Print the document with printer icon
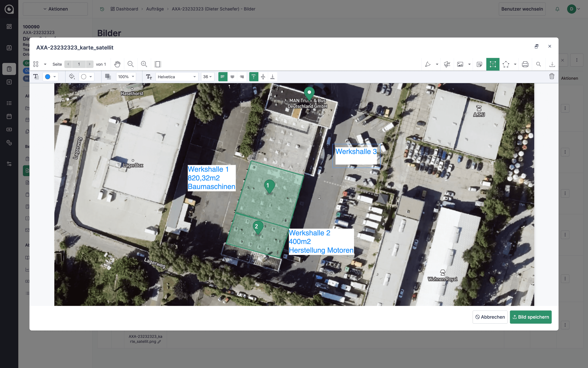Screen dimensions: 588x368 525,64
